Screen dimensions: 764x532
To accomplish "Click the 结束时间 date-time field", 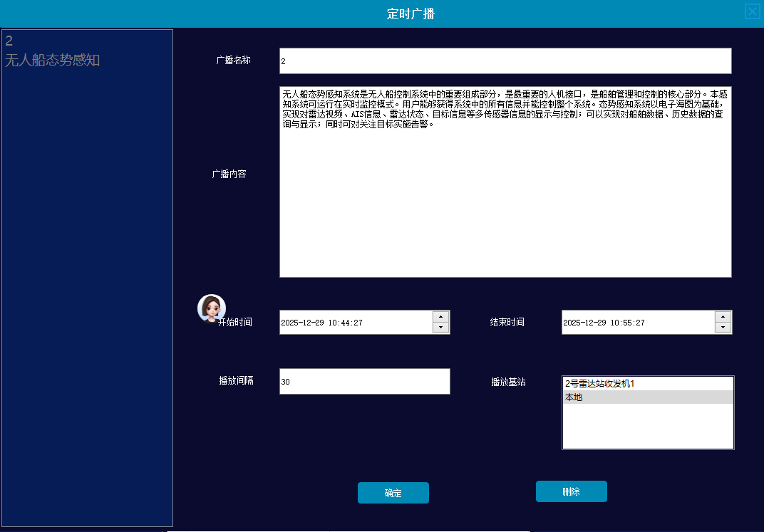I will (x=637, y=323).
